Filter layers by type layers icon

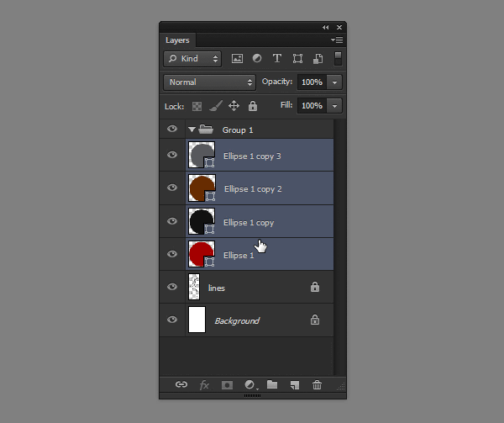click(277, 59)
